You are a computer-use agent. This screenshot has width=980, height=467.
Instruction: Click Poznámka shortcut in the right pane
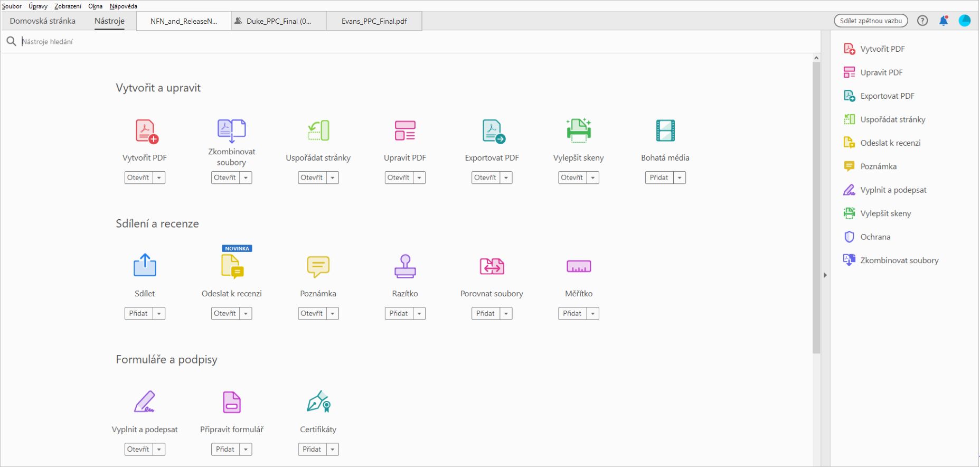pos(870,166)
